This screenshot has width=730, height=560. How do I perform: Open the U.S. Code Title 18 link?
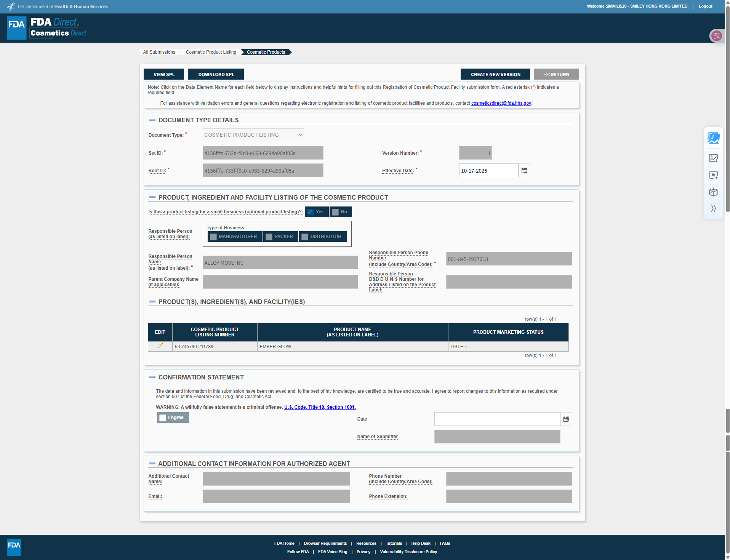(x=320, y=407)
